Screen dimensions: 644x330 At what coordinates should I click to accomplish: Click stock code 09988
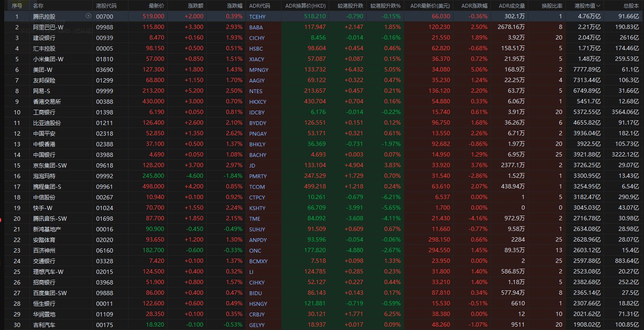coord(104,27)
